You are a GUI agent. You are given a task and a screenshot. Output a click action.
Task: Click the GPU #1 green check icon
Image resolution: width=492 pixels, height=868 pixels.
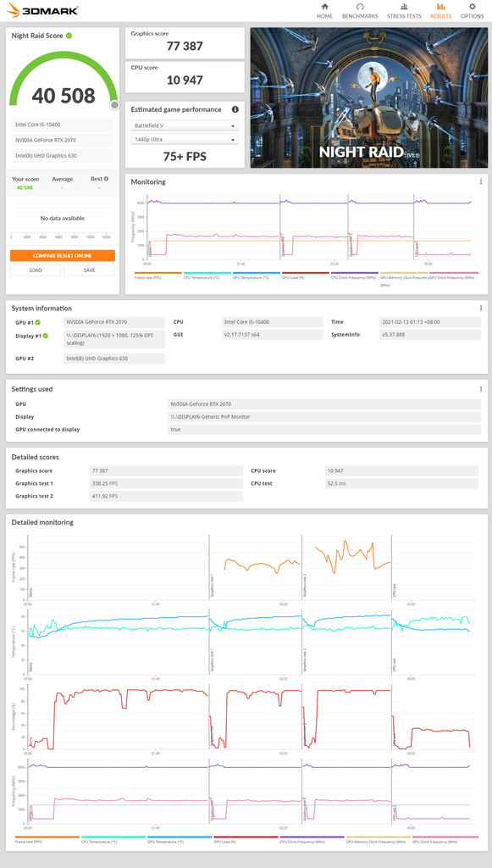37,321
